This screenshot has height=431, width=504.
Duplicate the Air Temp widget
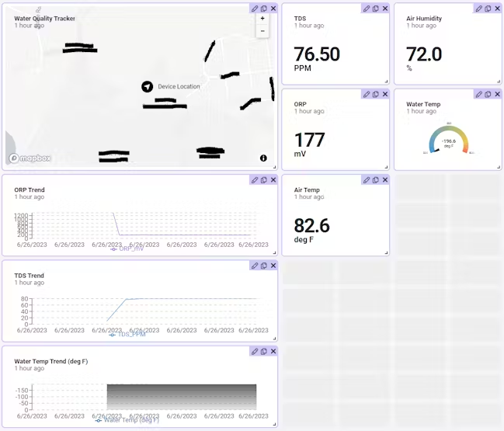(x=376, y=180)
